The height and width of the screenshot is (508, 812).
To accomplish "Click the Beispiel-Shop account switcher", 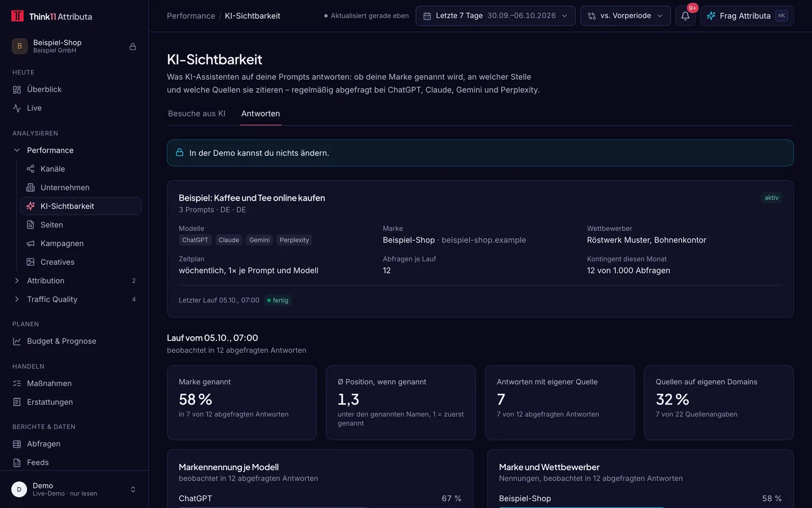I will [74, 46].
